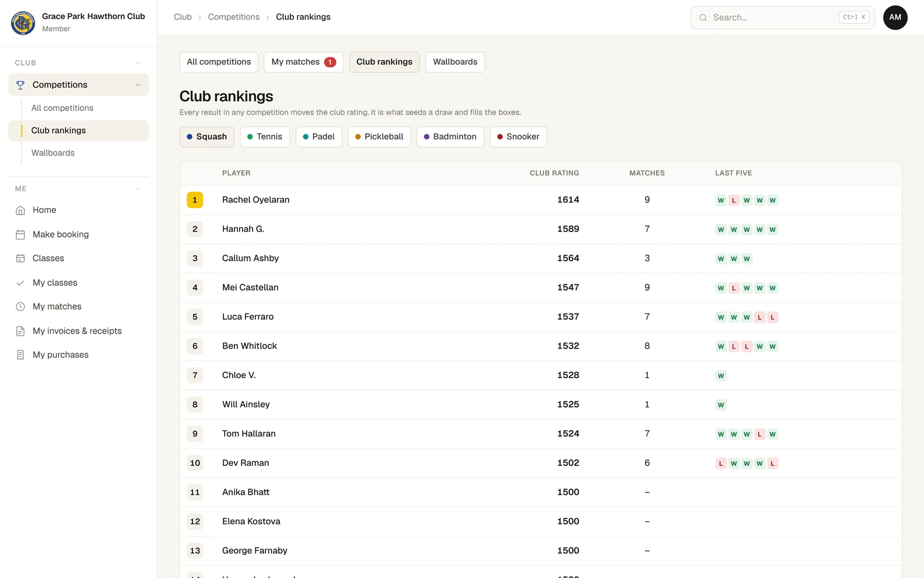This screenshot has height=578, width=924.
Task: Open All competitions in the sidebar
Action: pos(62,108)
